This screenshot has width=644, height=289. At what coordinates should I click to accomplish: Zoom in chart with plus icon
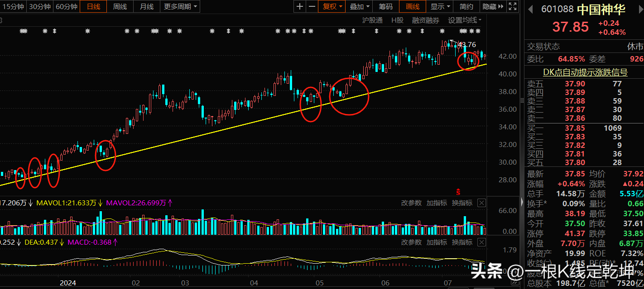(300, 6)
